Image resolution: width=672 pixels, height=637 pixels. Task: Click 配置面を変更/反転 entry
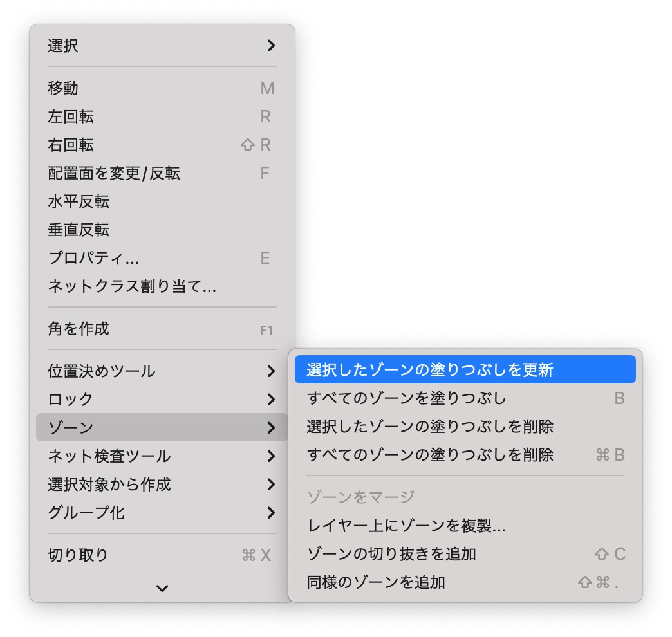(x=162, y=173)
